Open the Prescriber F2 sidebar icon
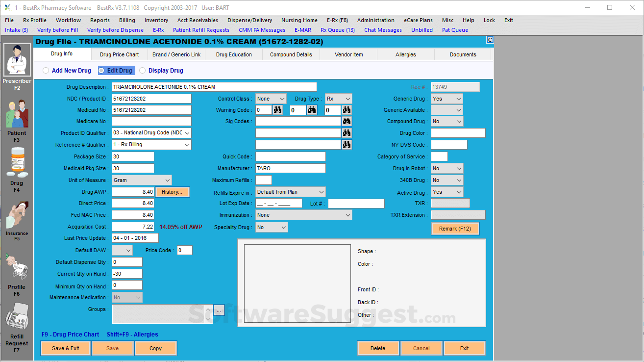Screen dimensions: 644x362 [17, 60]
